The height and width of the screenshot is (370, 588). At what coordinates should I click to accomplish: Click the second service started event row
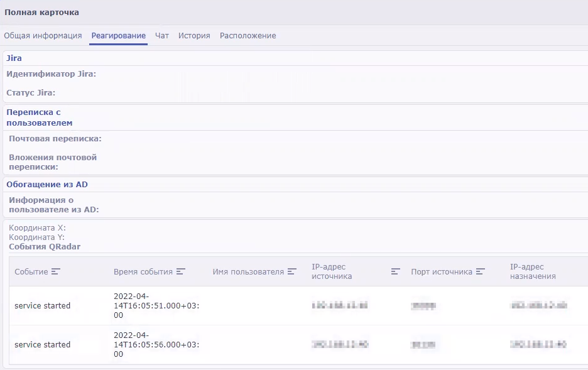[41, 344]
